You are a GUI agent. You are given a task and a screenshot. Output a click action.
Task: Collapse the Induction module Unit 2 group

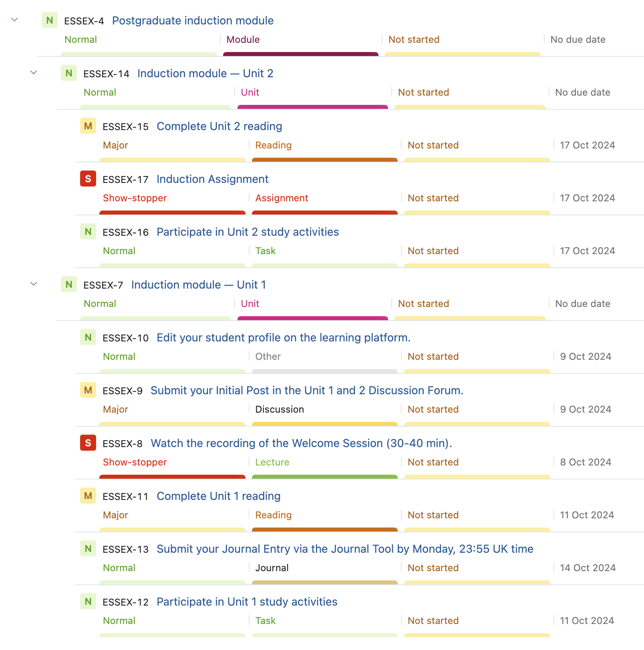point(34,72)
